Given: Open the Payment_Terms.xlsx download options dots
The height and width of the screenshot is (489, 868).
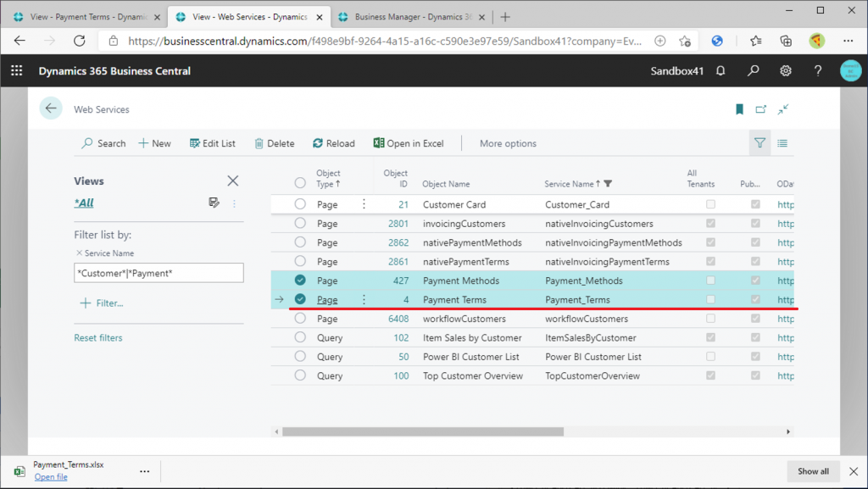Looking at the screenshot, I should 144,471.
